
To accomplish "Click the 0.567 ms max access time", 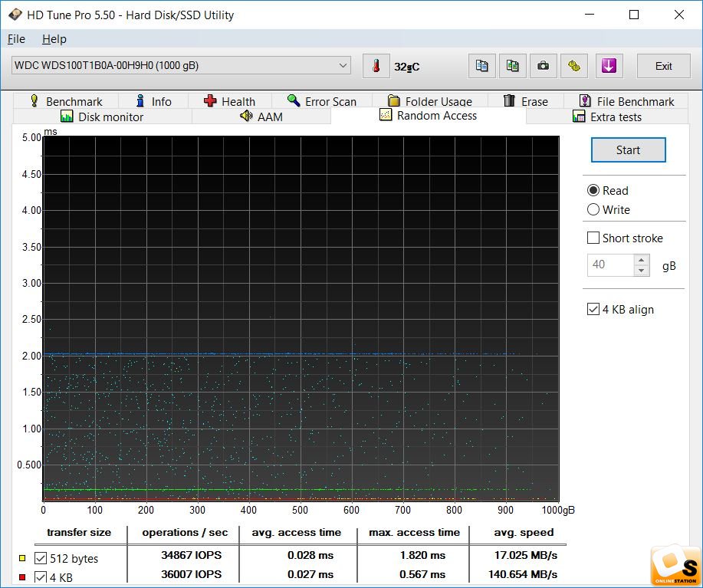I will tap(422, 574).
